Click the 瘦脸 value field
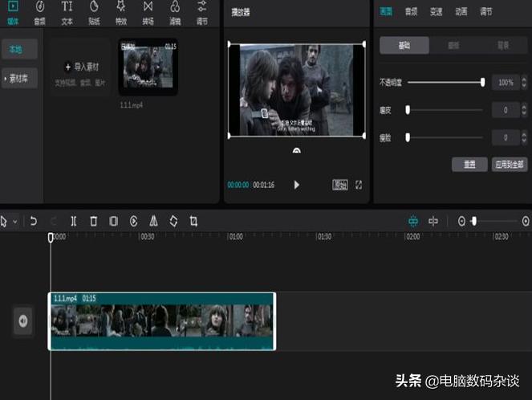The height and width of the screenshot is (400, 532). tap(506, 137)
